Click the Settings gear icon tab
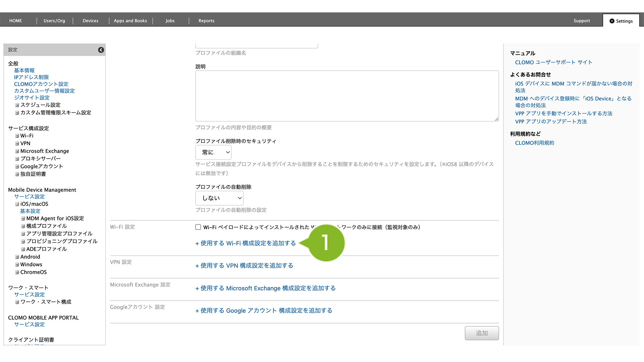The height and width of the screenshot is (362, 644). click(x=621, y=21)
